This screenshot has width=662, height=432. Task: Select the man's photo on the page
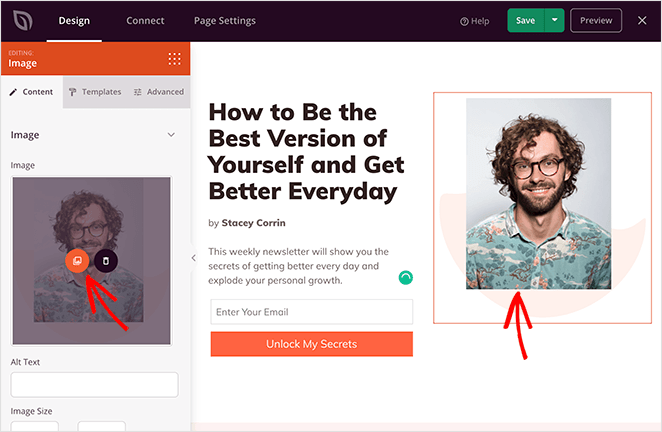[538, 194]
